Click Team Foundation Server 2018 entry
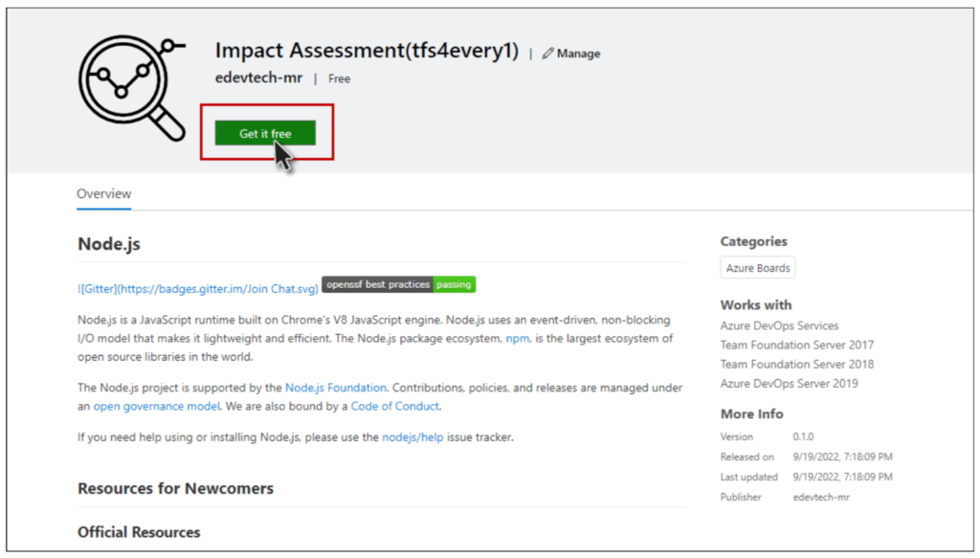The image size is (980, 558). tap(797, 365)
